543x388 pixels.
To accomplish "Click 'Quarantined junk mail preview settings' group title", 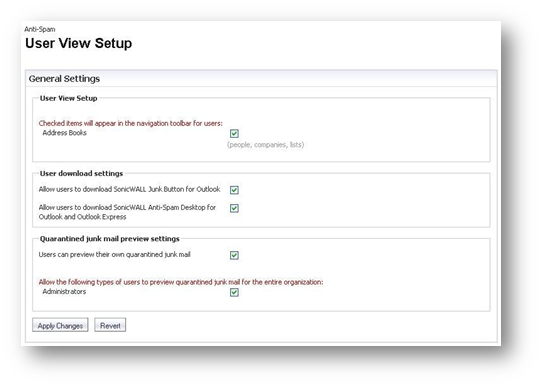I will pos(109,239).
